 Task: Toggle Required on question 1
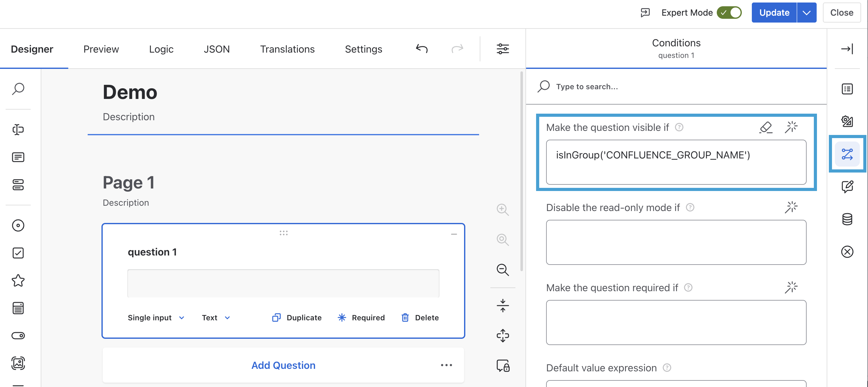pyautogui.click(x=361, y=317)
